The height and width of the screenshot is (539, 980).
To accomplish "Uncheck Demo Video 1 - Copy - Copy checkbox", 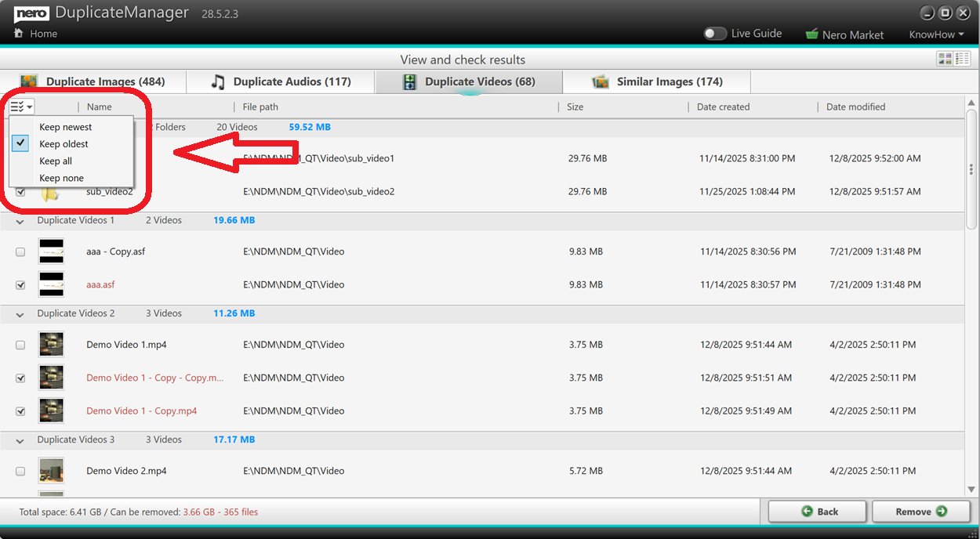I will 20,378.
